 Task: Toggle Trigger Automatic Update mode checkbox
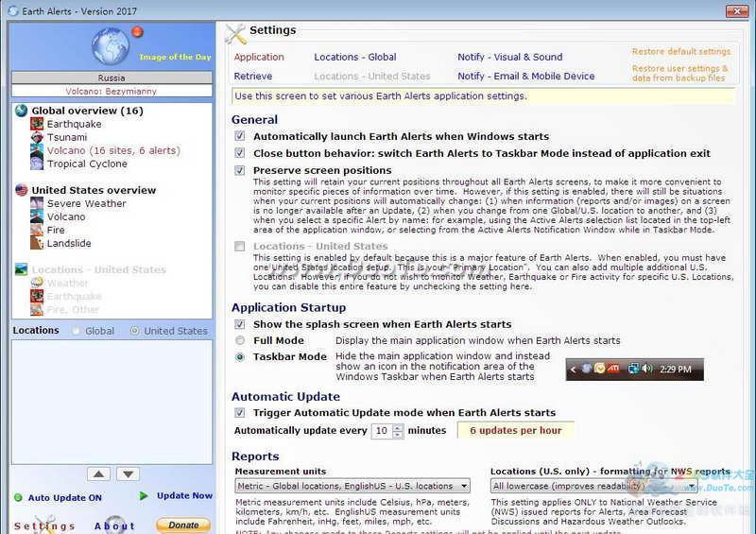240,412
